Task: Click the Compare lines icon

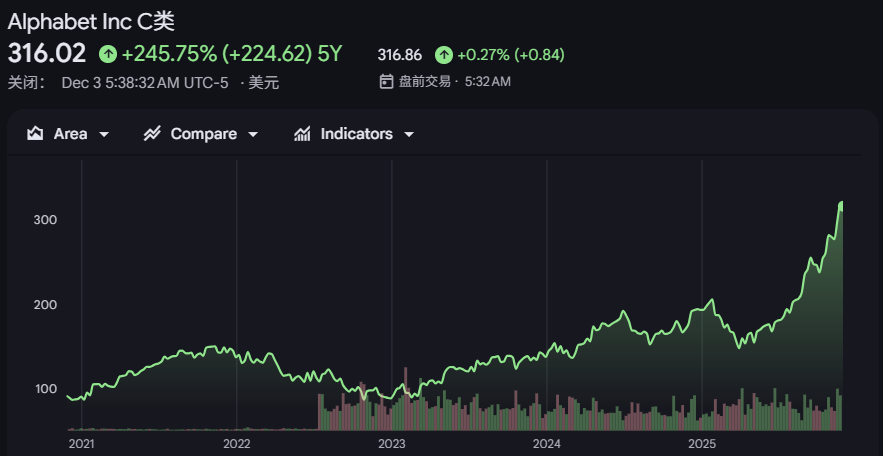Action: tap(152, 134)
